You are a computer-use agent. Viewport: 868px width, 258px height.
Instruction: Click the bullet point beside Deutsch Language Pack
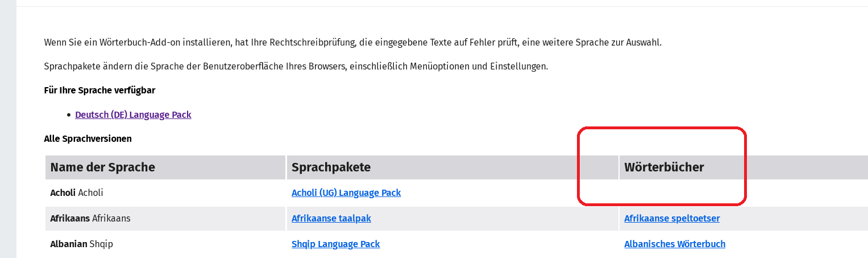tap(69, 115)
